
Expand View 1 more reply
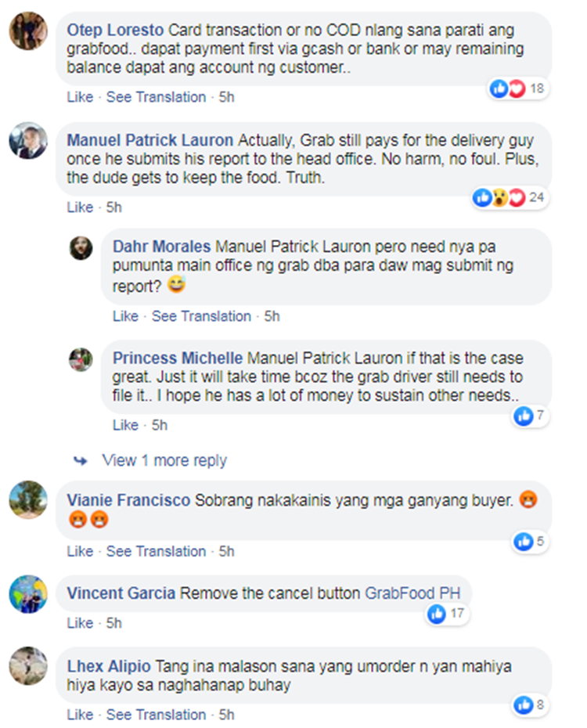pos(164,460)
